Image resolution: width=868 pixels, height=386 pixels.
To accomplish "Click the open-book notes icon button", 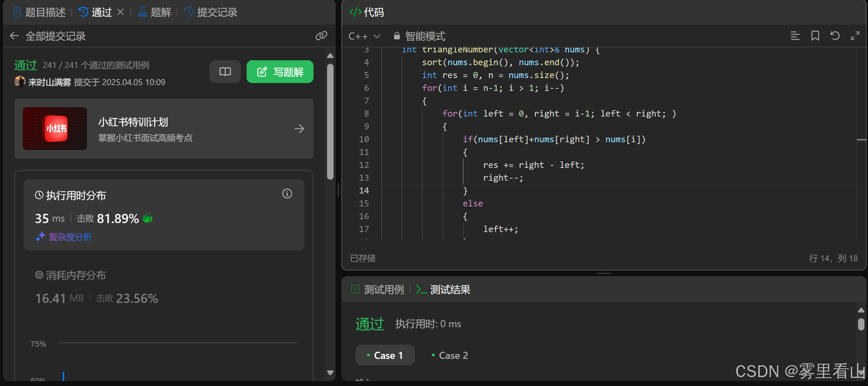I will point(225,72).
